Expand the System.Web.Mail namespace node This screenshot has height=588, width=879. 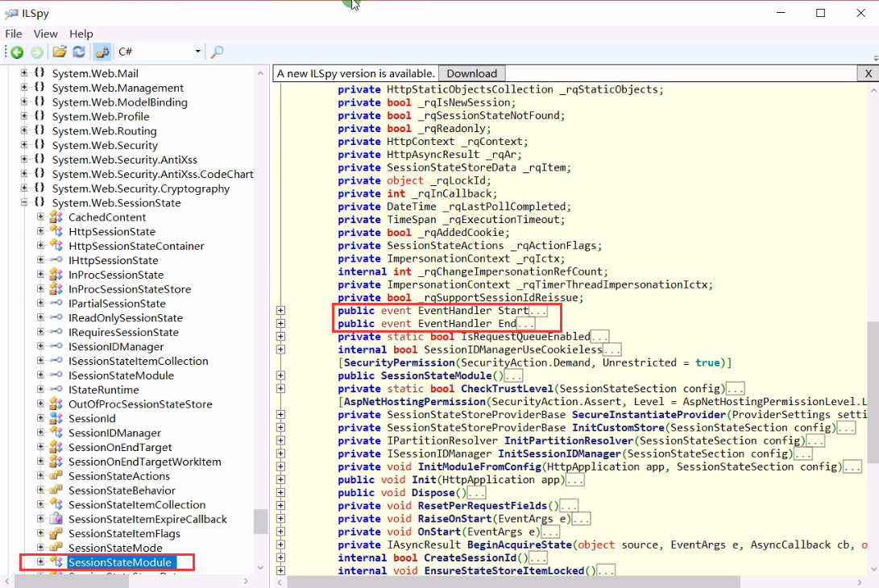(x=24, y=72)
